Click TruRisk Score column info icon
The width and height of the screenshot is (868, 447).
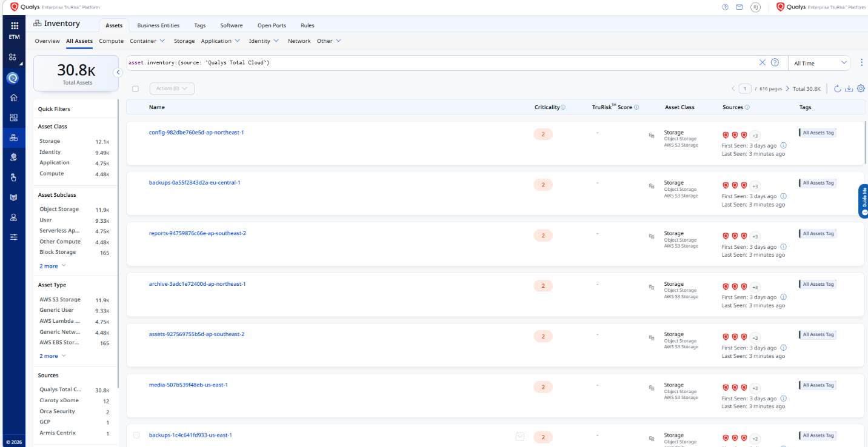coord(636,107)
